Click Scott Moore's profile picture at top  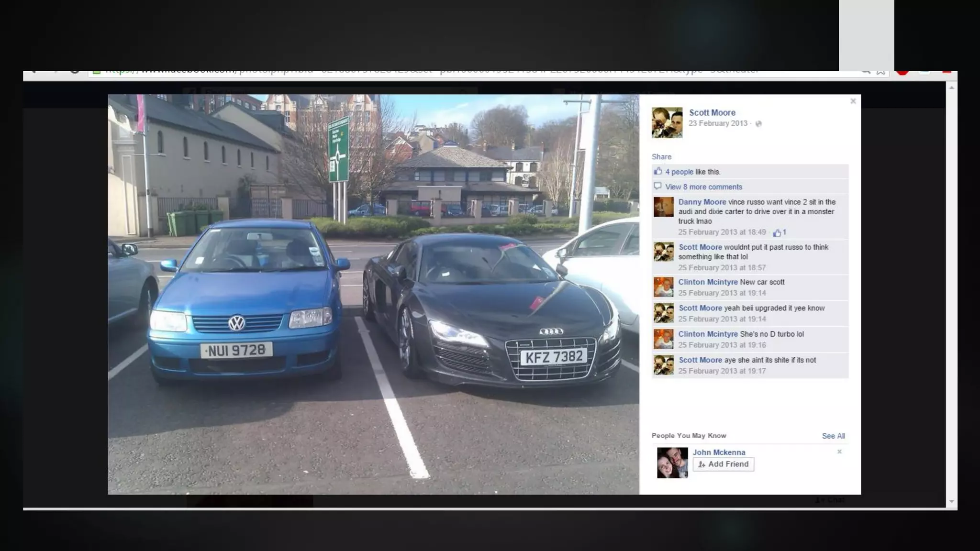click(x=667, y=122)
